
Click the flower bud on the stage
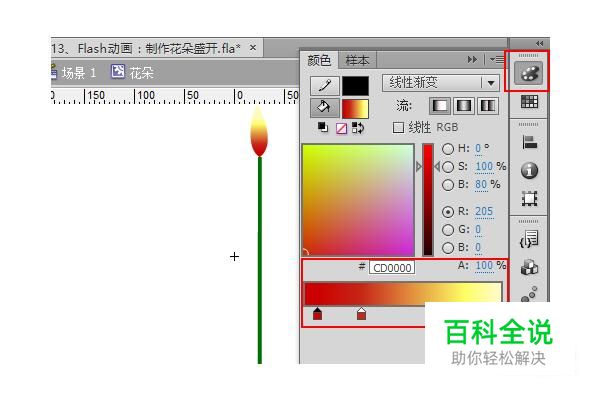pos(259,132)
